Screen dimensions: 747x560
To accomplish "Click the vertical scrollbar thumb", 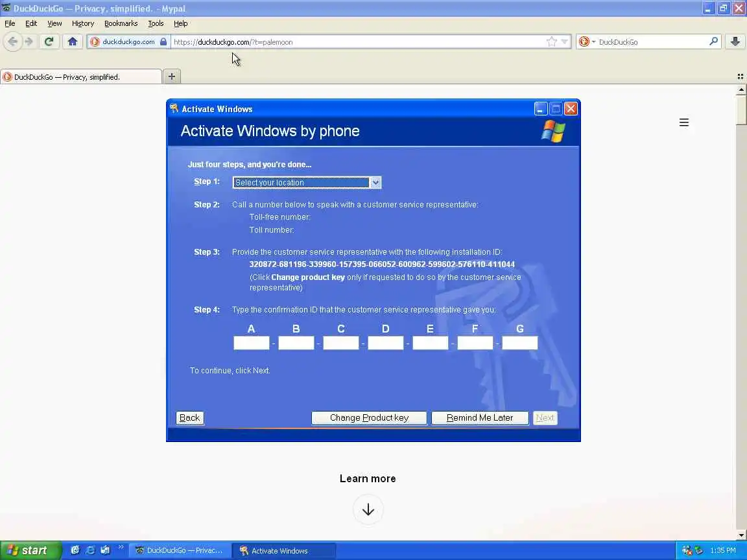I will [x=741, y=110].
